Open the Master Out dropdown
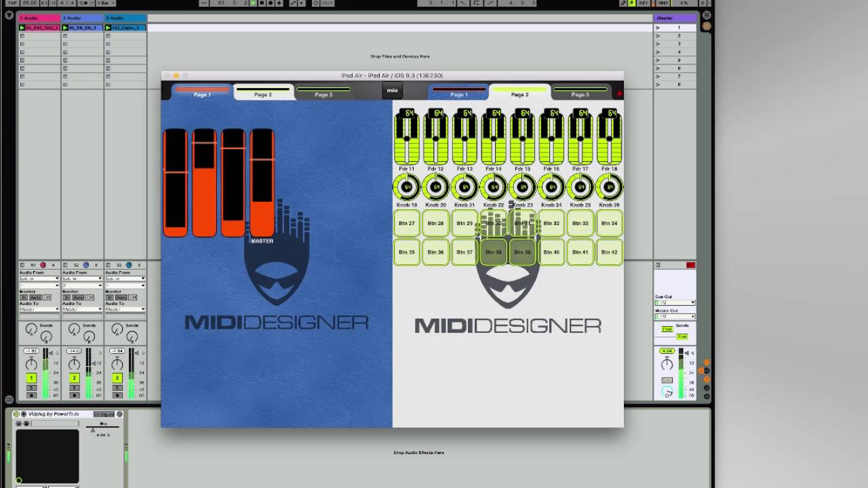Viewport: 868px width, 488px height. click(x=675, y=317)
